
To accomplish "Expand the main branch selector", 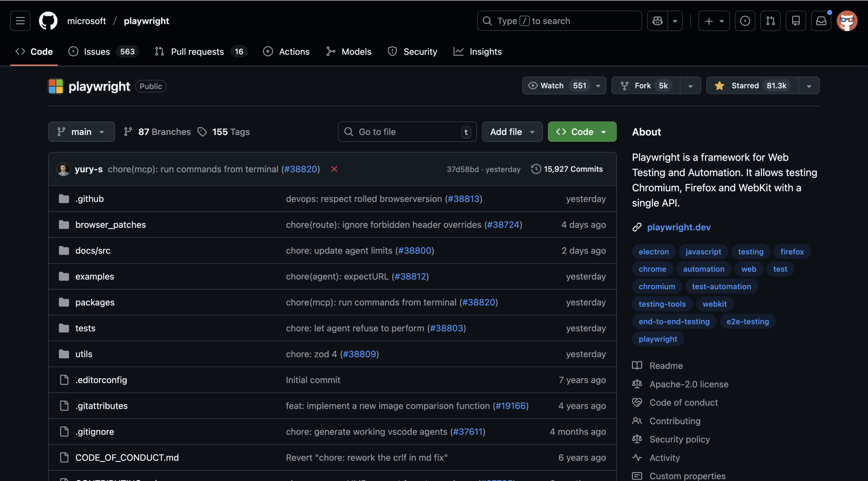I will 81,132.
